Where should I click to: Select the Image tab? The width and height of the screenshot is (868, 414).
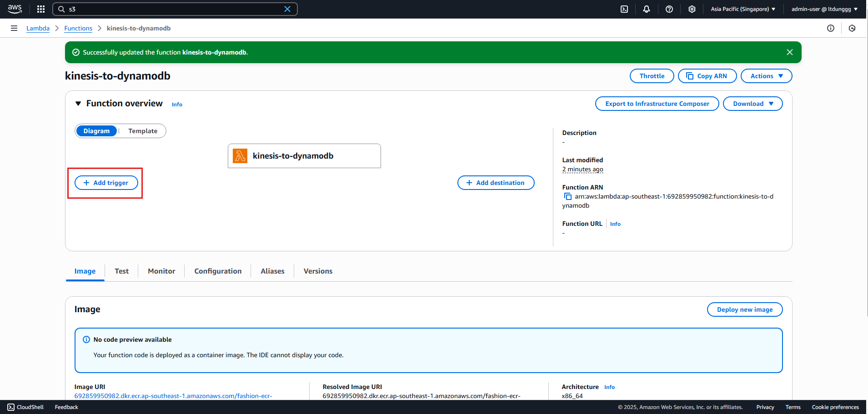pos(85,271)
